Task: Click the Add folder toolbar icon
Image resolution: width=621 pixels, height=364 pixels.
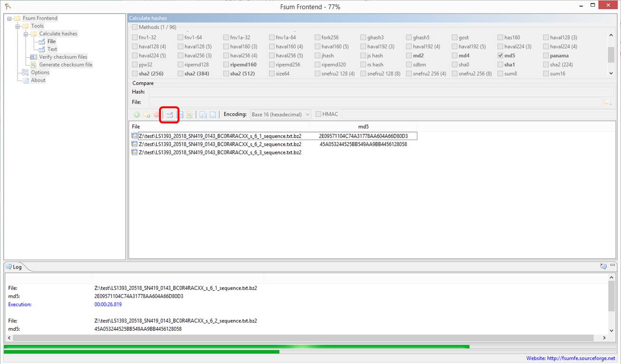Action: pyautogui.click(x=147, y=114)
